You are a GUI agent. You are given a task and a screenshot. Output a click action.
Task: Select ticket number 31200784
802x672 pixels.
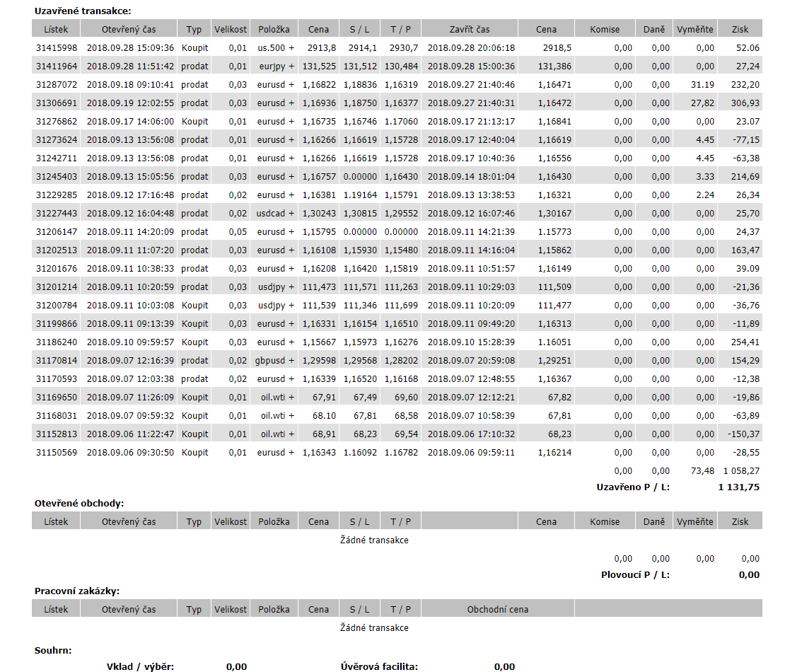(x=57, y=306)
